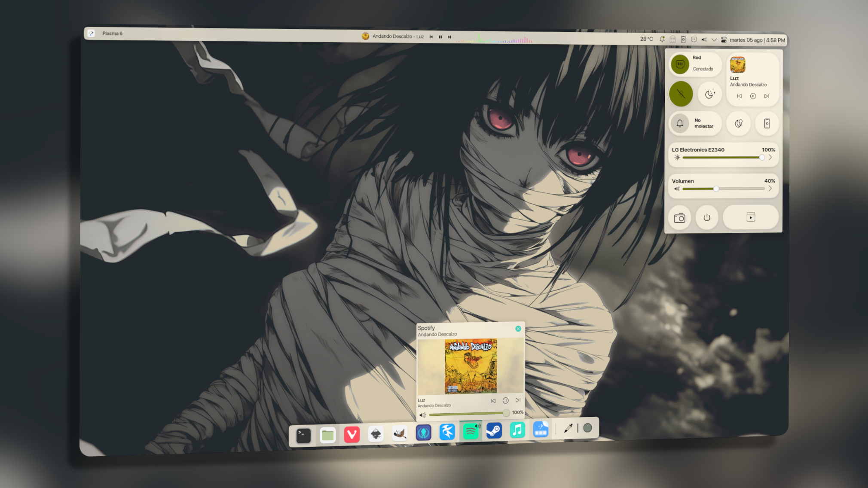Screen dimensions: 868x488
Task: Open the file manager folder icon in dock
Action: pyautogui.click(x=328, y=435)
